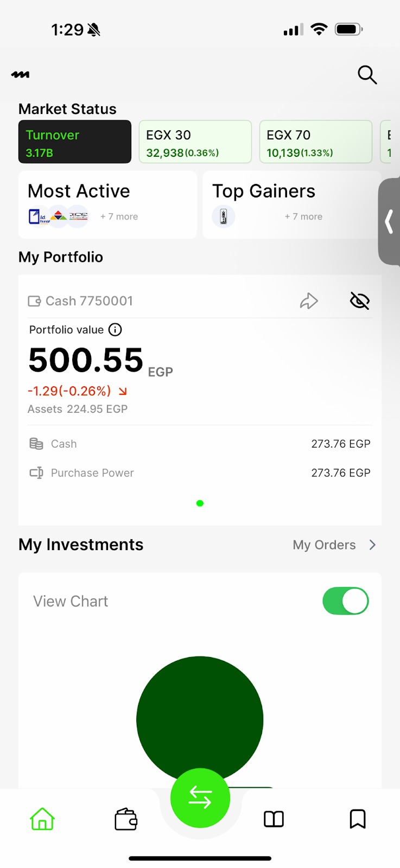400x868 pixels.
Task: Open the wallet tab icon
Action: pos(126,819)
